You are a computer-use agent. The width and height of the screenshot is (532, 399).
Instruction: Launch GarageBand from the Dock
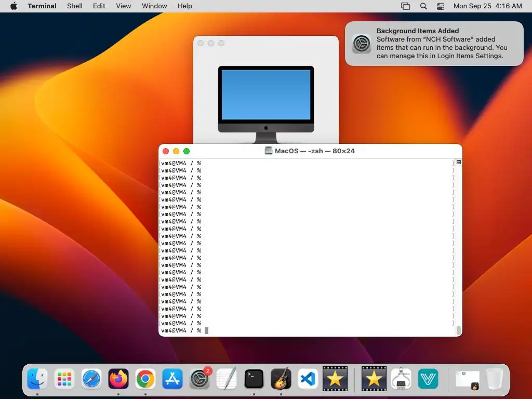click(x=281, y=378)
